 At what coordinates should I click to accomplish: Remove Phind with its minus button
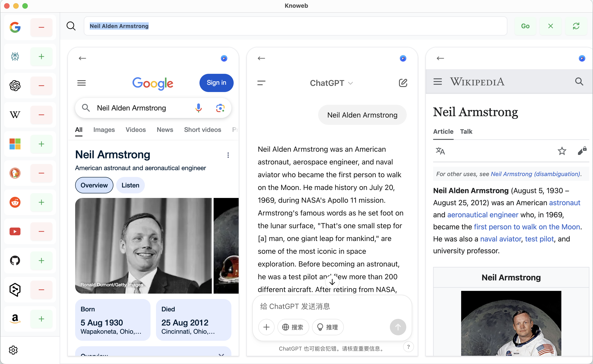point(41,290)
